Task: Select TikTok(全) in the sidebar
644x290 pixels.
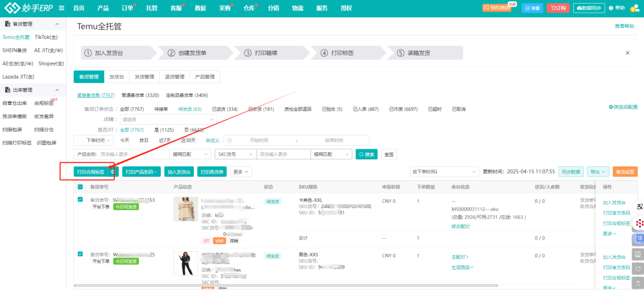Action: (47, 37)
